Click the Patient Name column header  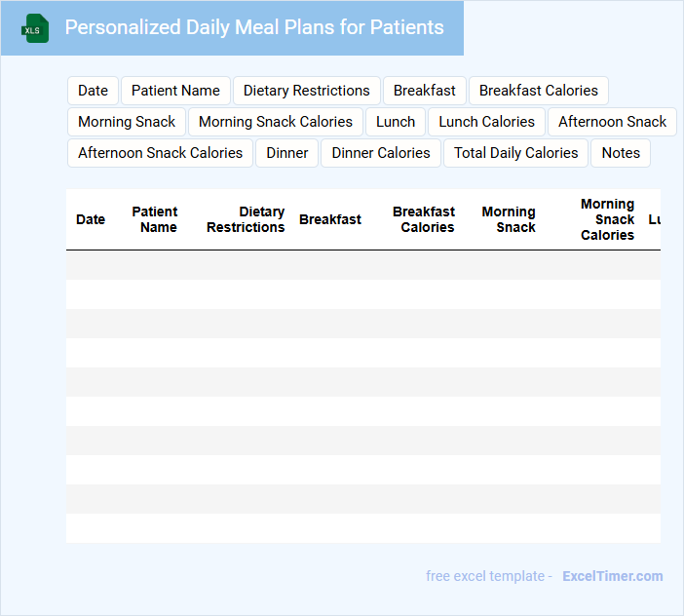point(155,219)
